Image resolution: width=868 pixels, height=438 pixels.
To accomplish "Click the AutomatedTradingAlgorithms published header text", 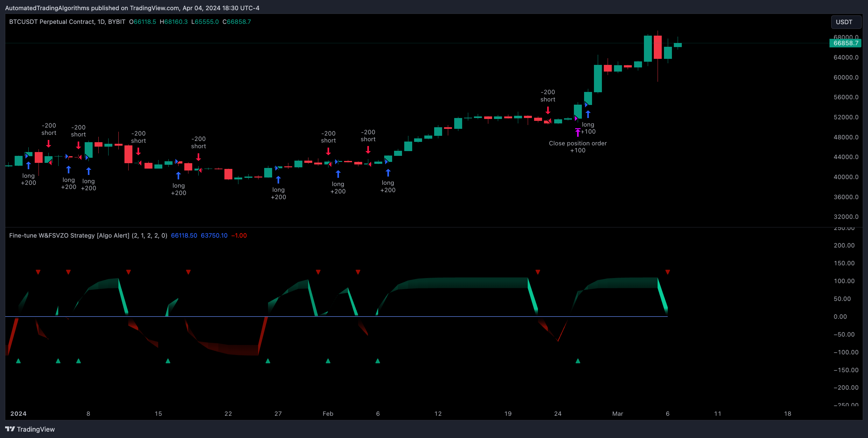I will (132, 8).
